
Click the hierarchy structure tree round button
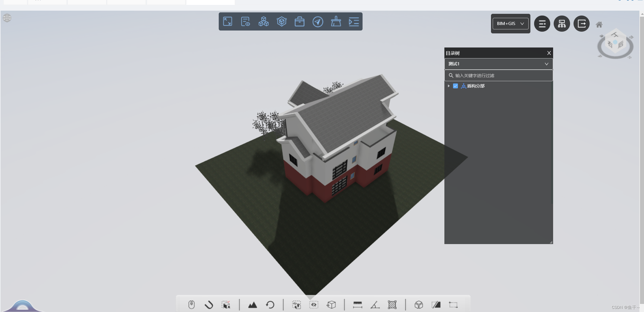pos(561,24)
